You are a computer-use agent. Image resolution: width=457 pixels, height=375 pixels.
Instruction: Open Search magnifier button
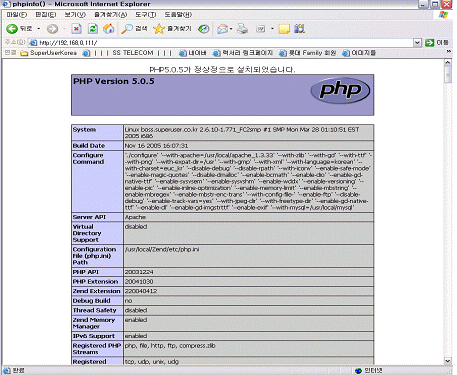134,29
